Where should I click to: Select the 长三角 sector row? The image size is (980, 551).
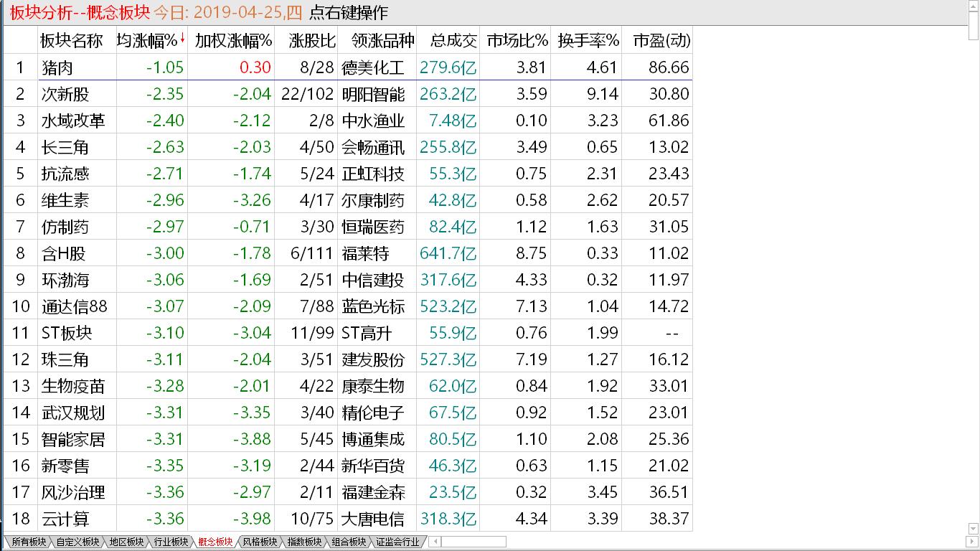point(347,147)
